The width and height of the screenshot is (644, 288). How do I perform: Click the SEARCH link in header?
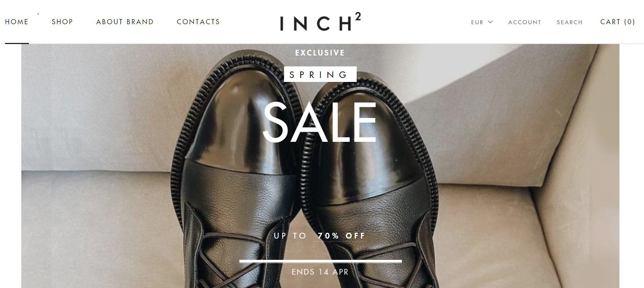(x=570, y=22)
